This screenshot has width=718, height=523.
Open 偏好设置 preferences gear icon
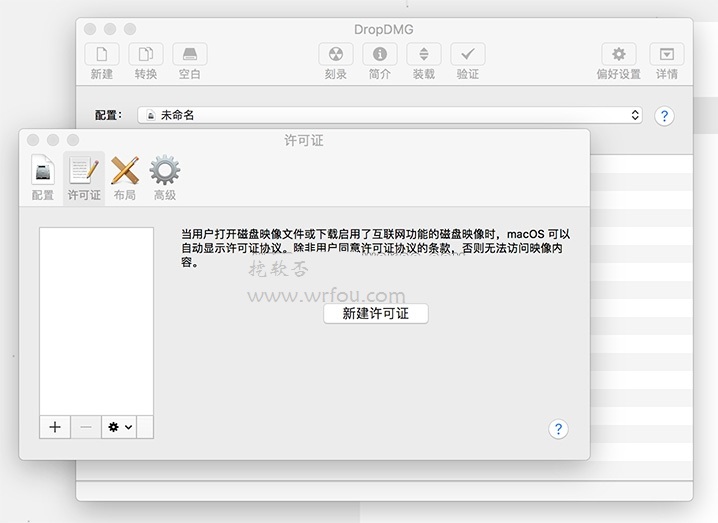pos(619,54)
